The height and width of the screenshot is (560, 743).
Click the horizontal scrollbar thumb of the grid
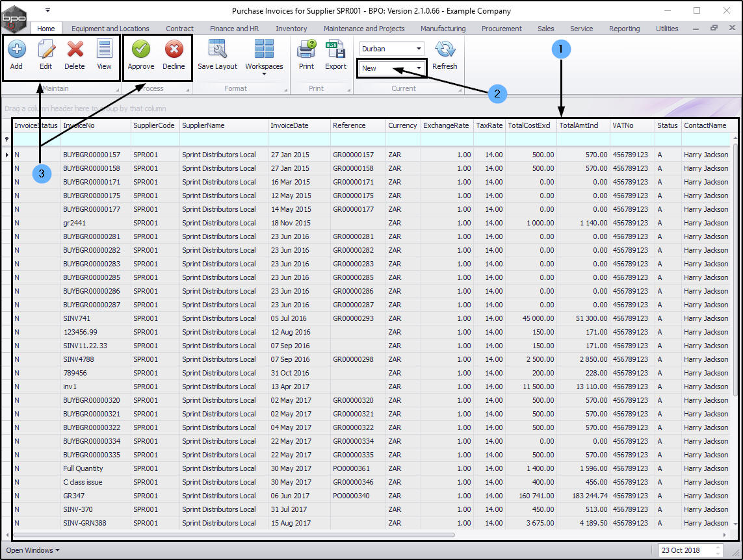(x=234, y=535)
